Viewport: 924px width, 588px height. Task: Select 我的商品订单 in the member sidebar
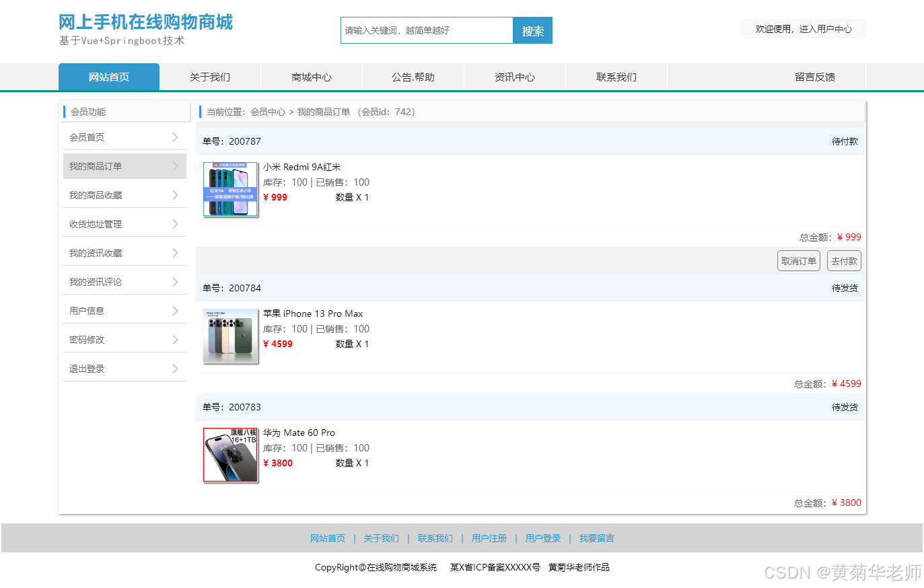tap(125, 166)
